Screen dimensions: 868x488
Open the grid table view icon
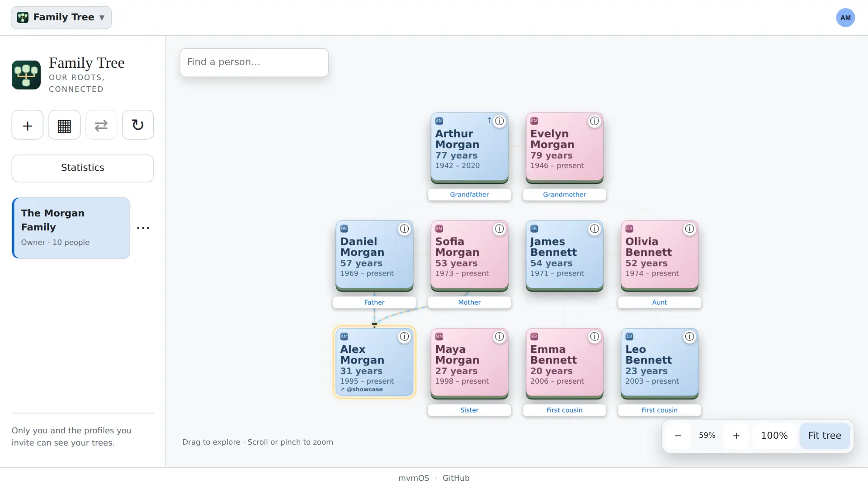click(64, 125)
